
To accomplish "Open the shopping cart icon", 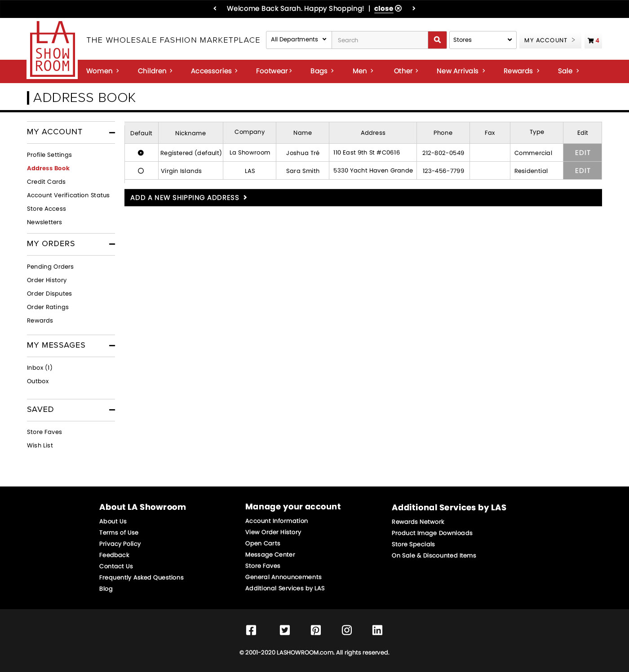I will pyautogui.click(x=593, y=40).
